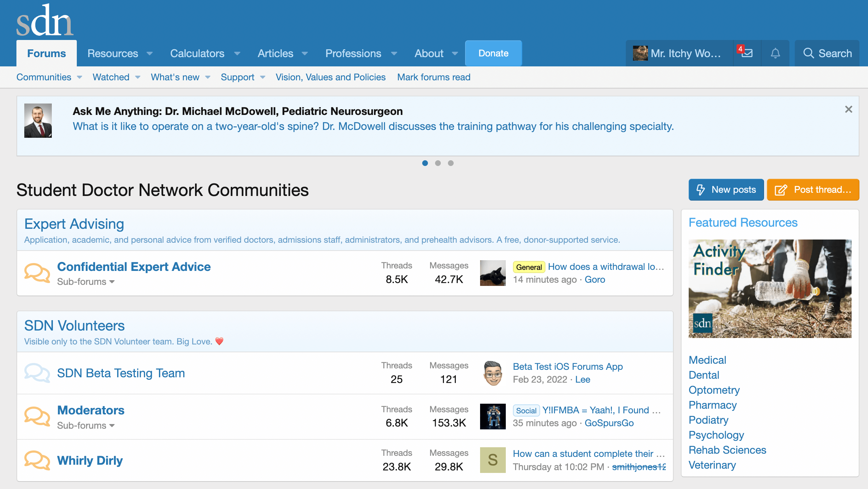Click the Search magnifier button

click(827, 53)
